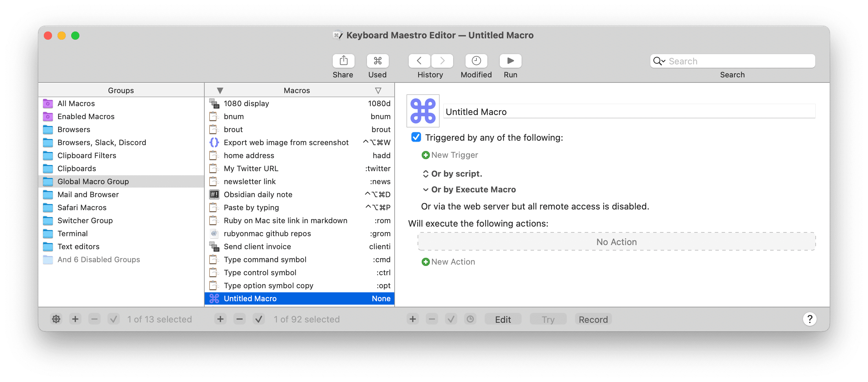Toggle the 'Triggered by any of the following' checkbox
The width and height of the screenshot is (868, 382).
(x=416, y=137)
